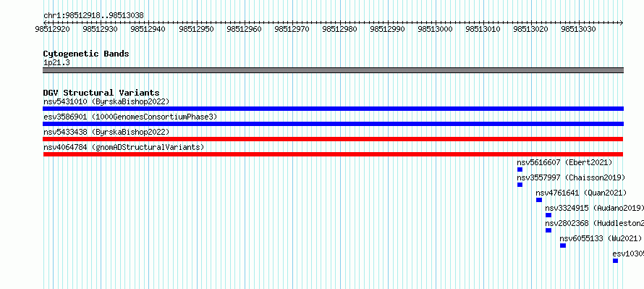The width and height of the screenshot is (644, 289).
Task: Click the nsv4064784 (gnomADStructuralVariants) label
Action: point(124,147)
